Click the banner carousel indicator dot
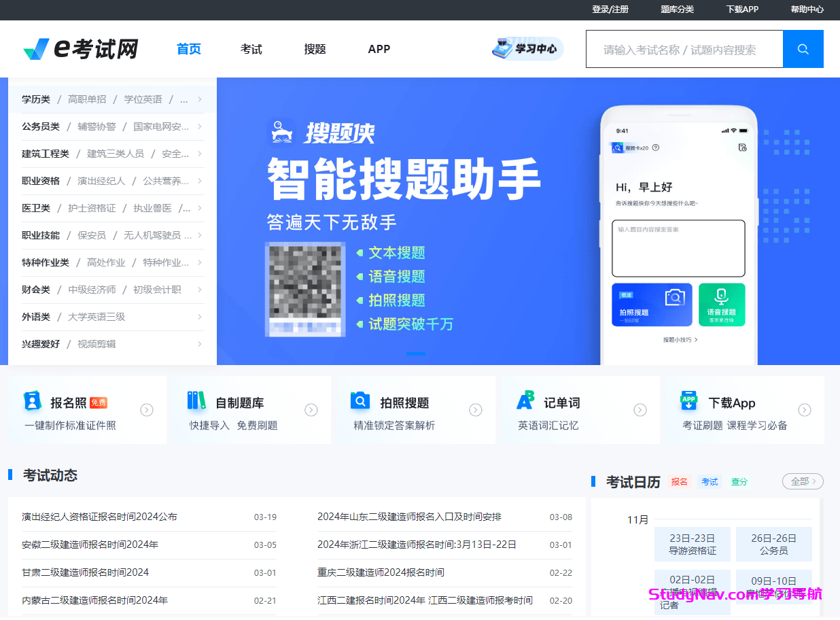The height and width of the screenshot is (620, 840). pos(416,353)
